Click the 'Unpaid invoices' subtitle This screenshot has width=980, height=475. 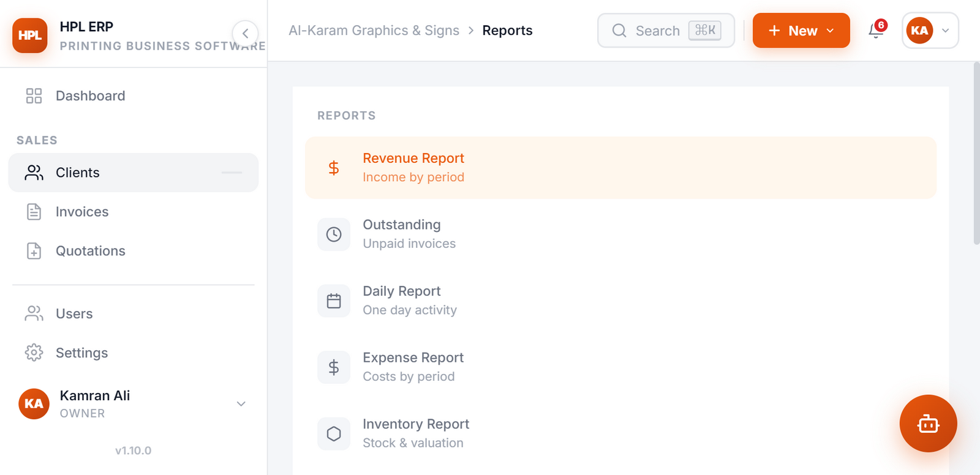click(409, 244)
